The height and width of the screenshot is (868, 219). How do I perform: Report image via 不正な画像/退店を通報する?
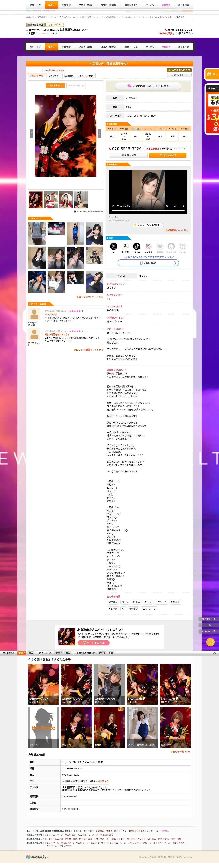88,212
